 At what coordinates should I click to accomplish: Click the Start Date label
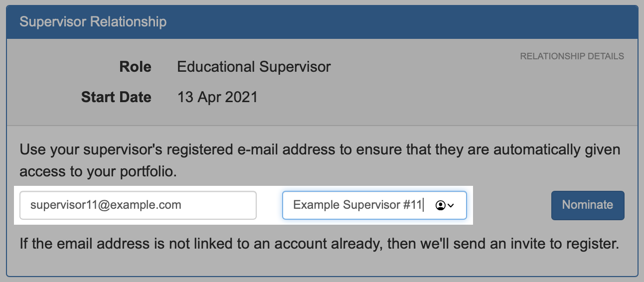point(116,97)
